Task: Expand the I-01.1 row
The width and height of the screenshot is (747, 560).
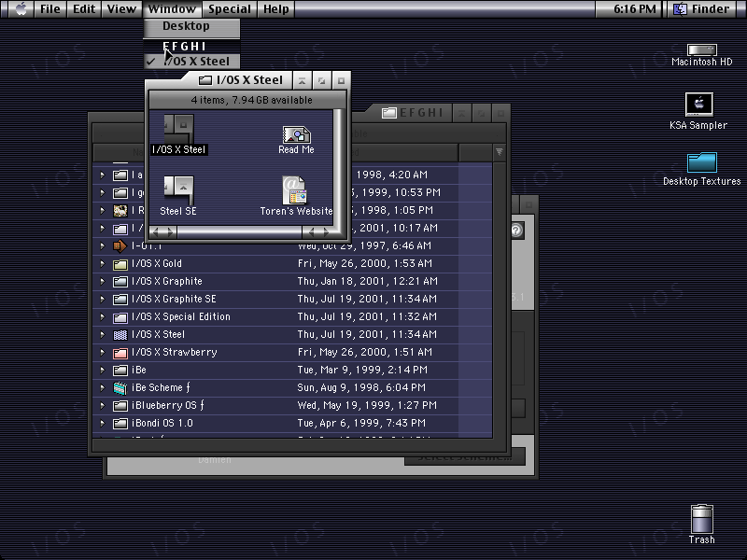Action: pyautogui.click(x=103, y=246)
